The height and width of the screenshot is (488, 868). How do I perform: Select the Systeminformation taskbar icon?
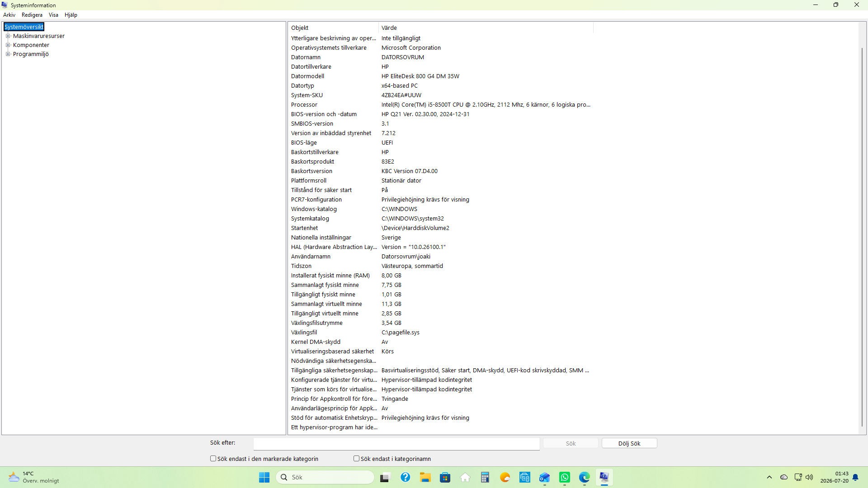pyautogui.click(x=604, y=477)
